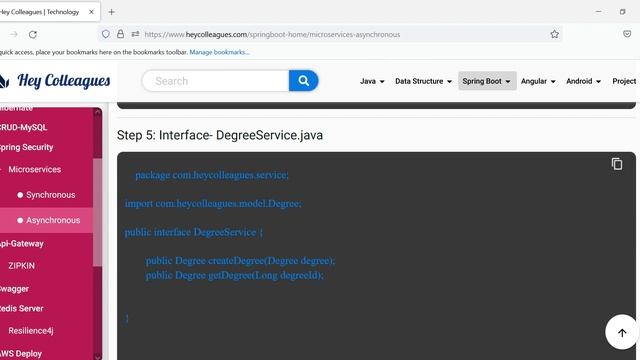The height and width of the screenshot is (360, 640).
Task: Click the Hey Colleagues | Technology tab
Action: (x=40, y=12)
